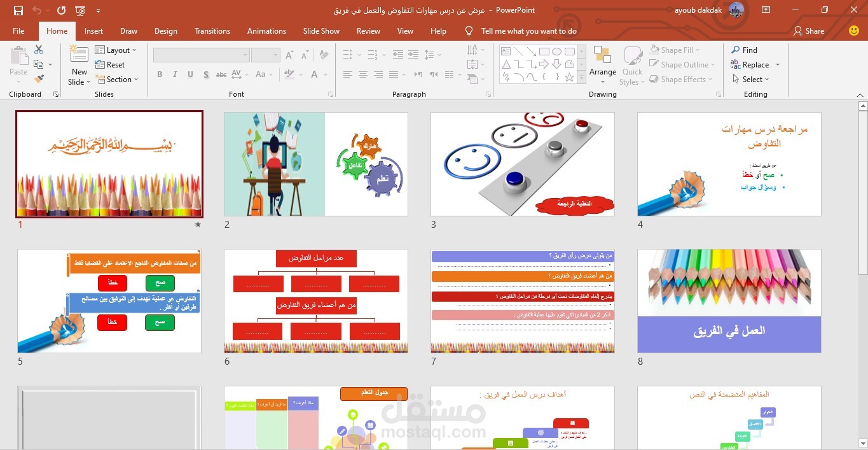Increase list indent level
The width and height of the screenshot is (868, 450).
click(413, 55)
